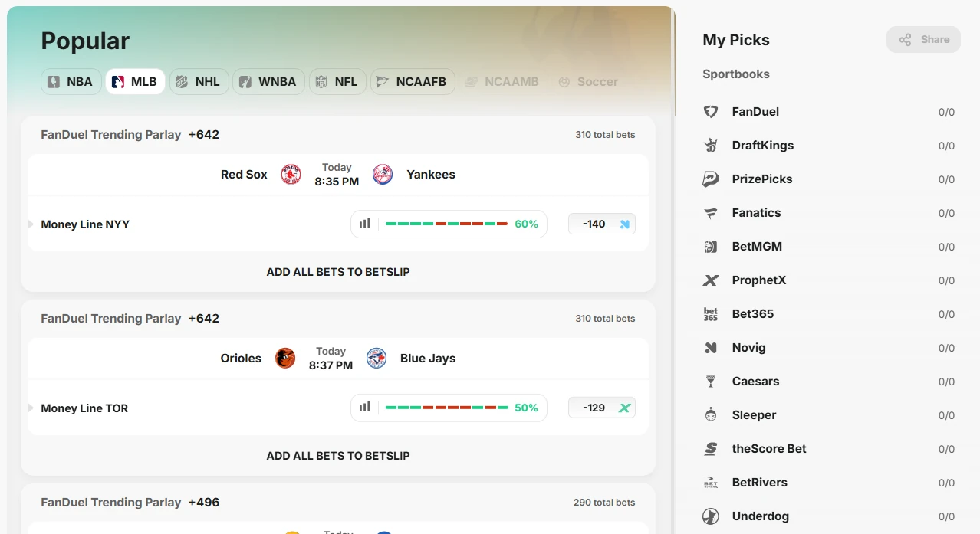Click the Yankees team logo
The image size is (980, 534).
[383, 175]
